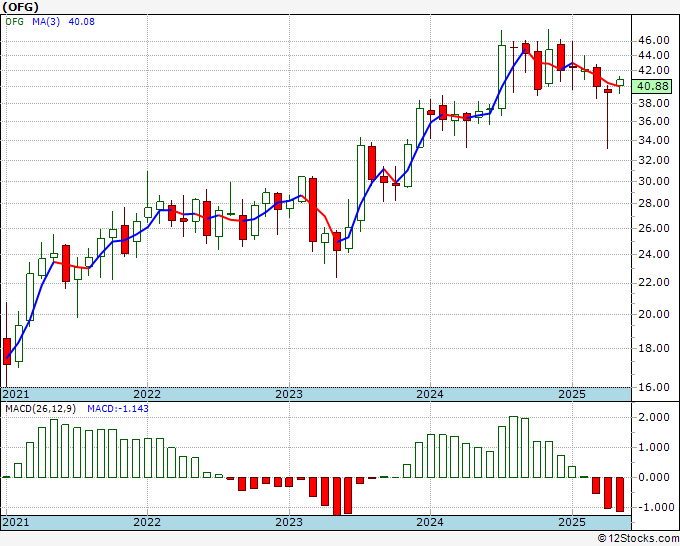Image resolution: width=680 pixels, height=546 pixels.
Task: Click the 2022 label on price chart axis
Action: click(x=147, y=394)
